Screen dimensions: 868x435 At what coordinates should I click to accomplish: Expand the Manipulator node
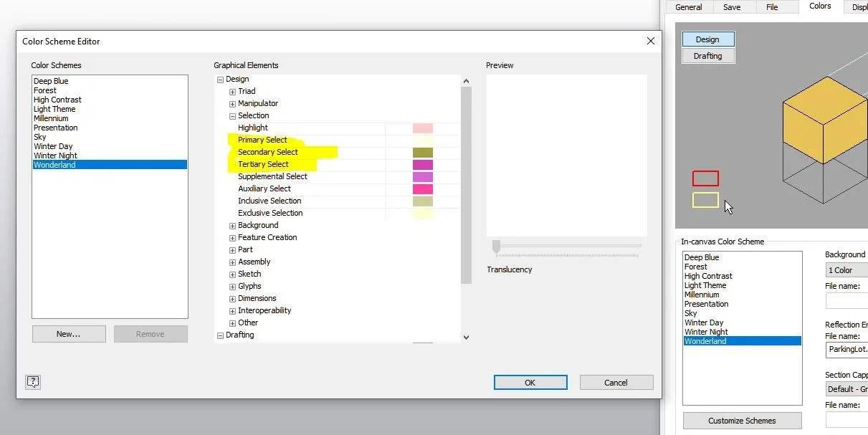(x=232, y=104)
